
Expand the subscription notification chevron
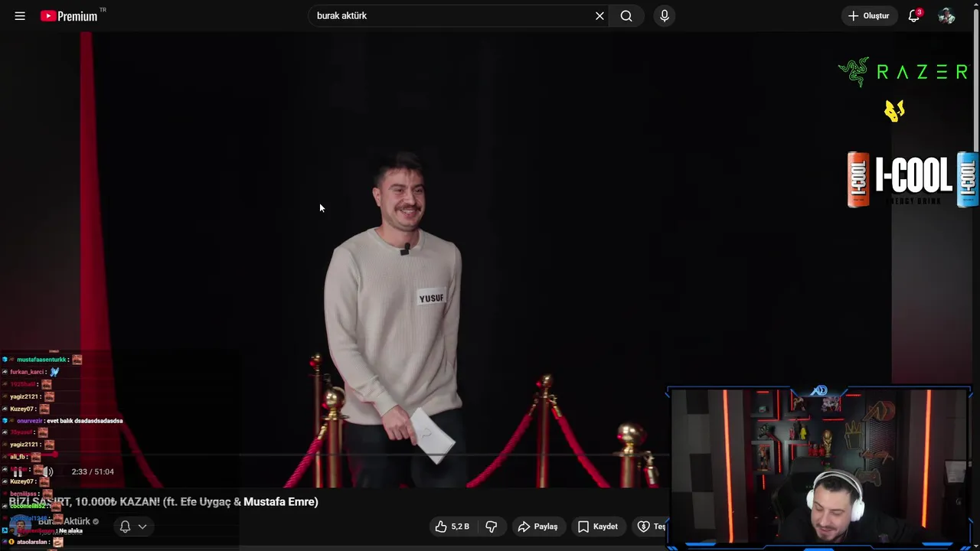(142, 527)
